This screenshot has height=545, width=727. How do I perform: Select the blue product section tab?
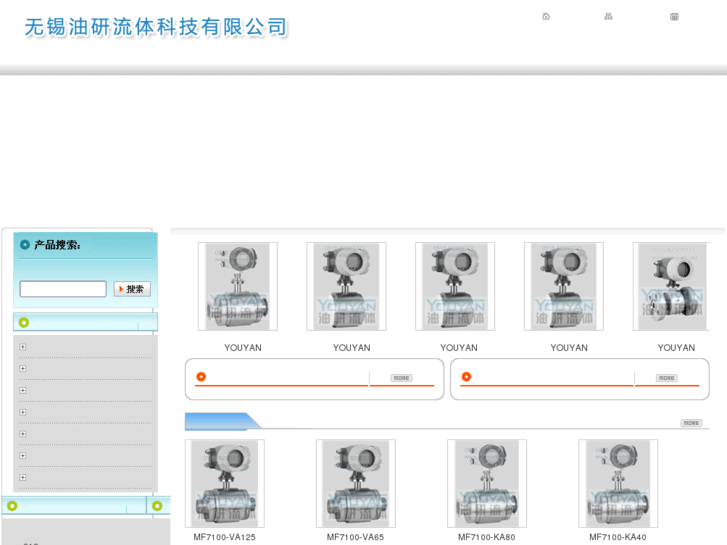pos(222,421)
